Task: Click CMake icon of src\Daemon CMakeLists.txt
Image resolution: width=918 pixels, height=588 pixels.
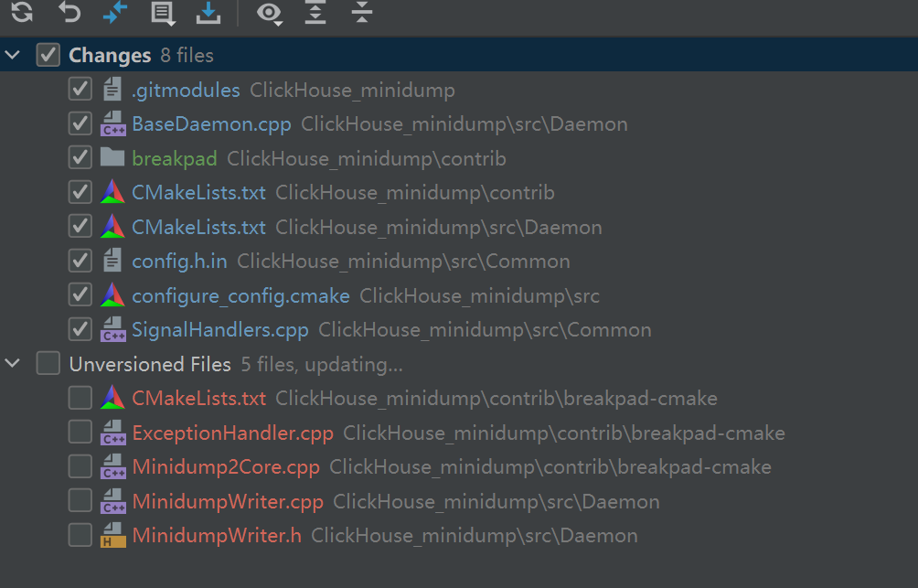Action: (x=112, y=226)
